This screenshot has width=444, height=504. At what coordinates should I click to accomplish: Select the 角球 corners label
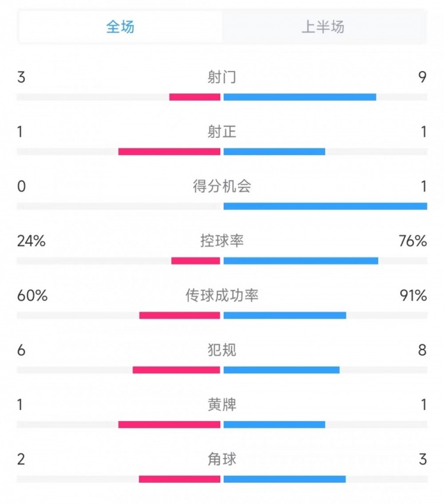(x=222, y=459)
